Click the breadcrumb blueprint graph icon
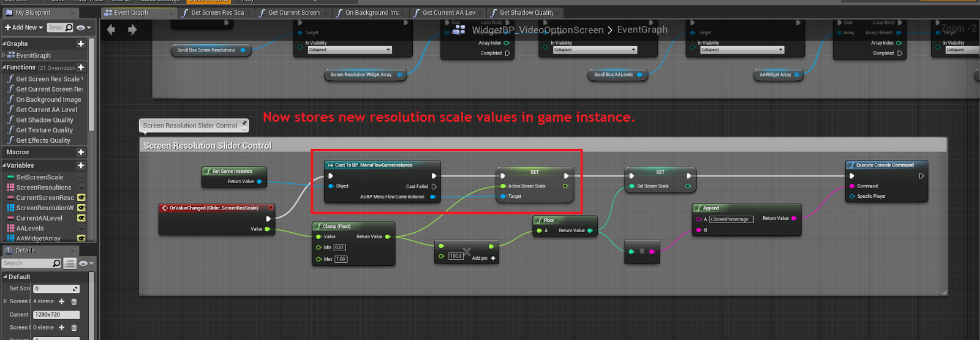 tap(459, 29)
